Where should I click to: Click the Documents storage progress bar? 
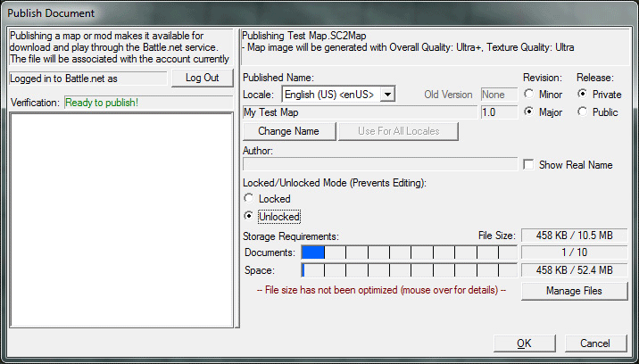409,252
